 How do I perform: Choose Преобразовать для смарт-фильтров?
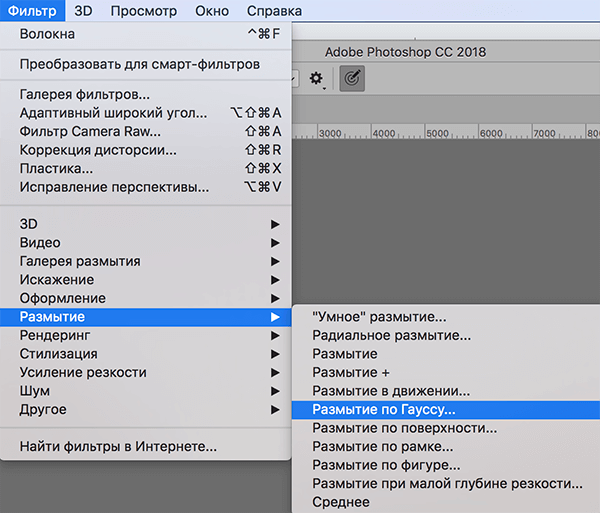[x=146, y=64]
